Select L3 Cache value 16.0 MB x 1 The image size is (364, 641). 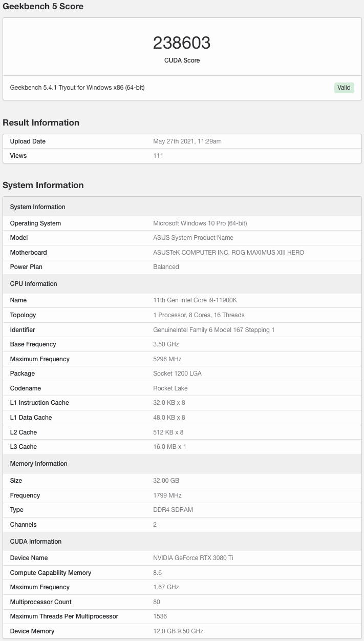coord(169,447)
